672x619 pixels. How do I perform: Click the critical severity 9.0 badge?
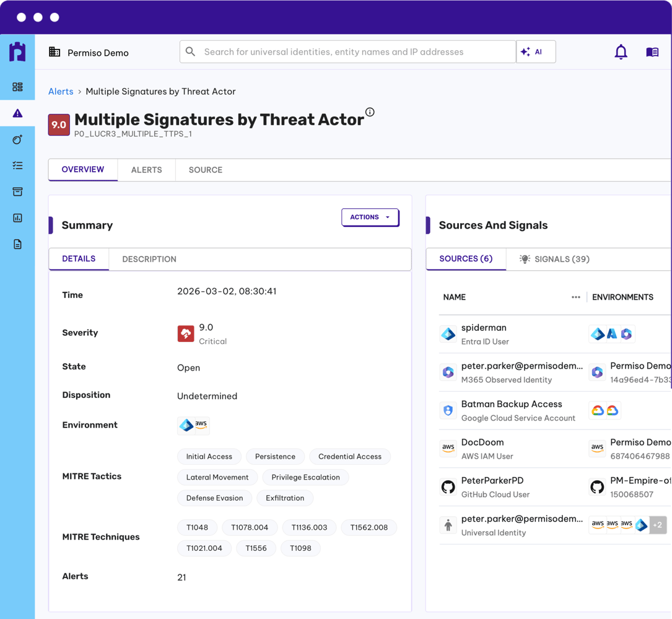(58, 125)
